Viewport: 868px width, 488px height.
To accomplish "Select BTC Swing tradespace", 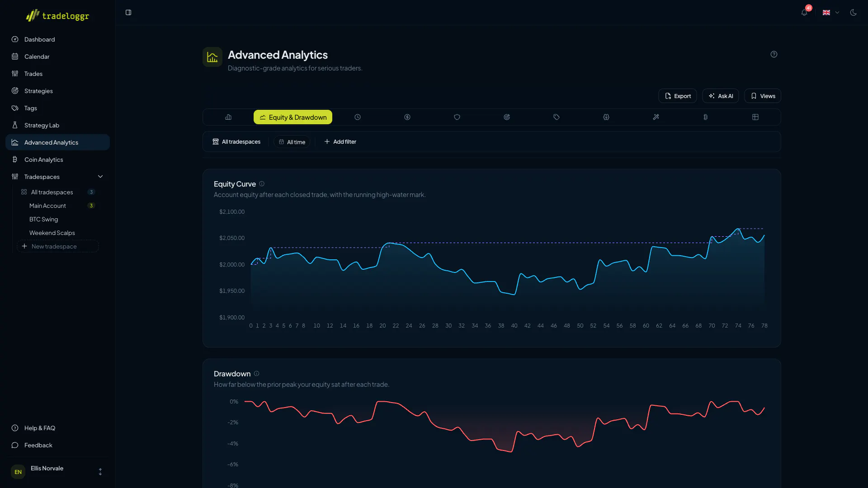I will pyautogui.click(x=58, y=219).
